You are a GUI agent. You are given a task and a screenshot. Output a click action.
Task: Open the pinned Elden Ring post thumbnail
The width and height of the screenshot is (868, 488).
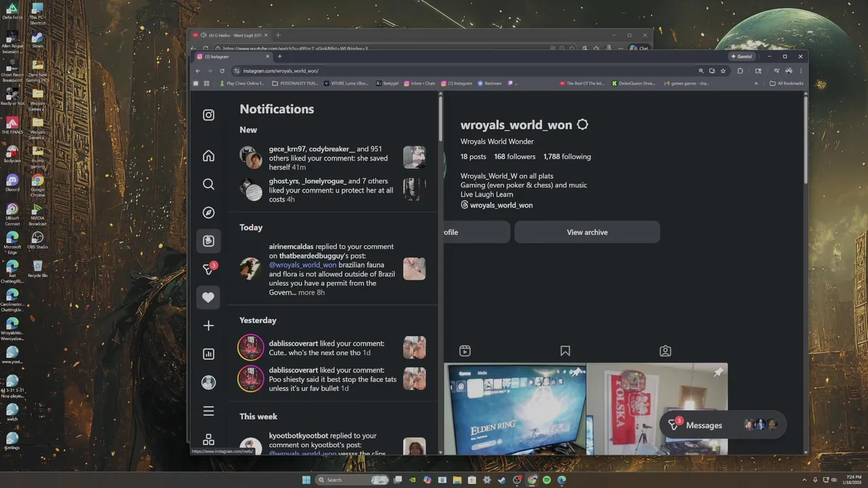pos(515,409)
